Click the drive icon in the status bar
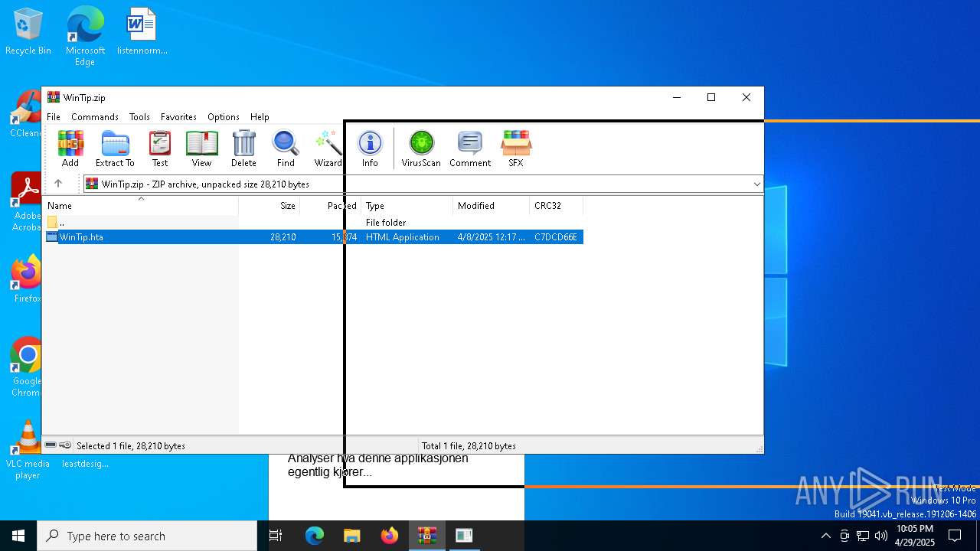 [51, 445]
